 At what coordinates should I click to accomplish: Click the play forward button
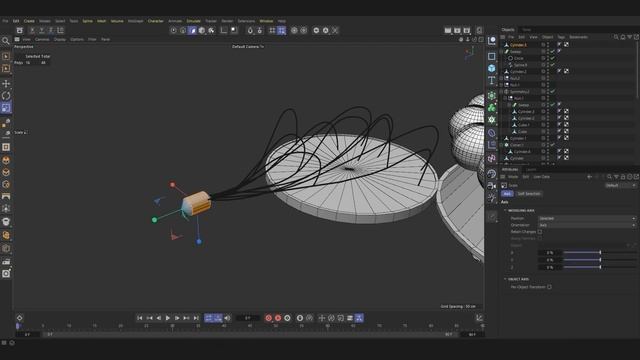point(168,318)
